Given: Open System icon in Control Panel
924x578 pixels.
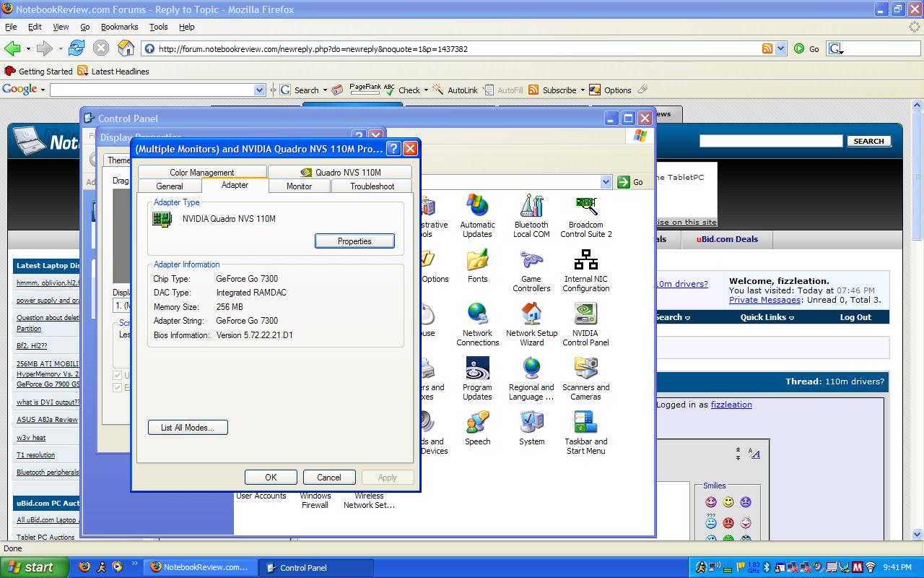Looking at the screenshot, I should click(531, 428).
